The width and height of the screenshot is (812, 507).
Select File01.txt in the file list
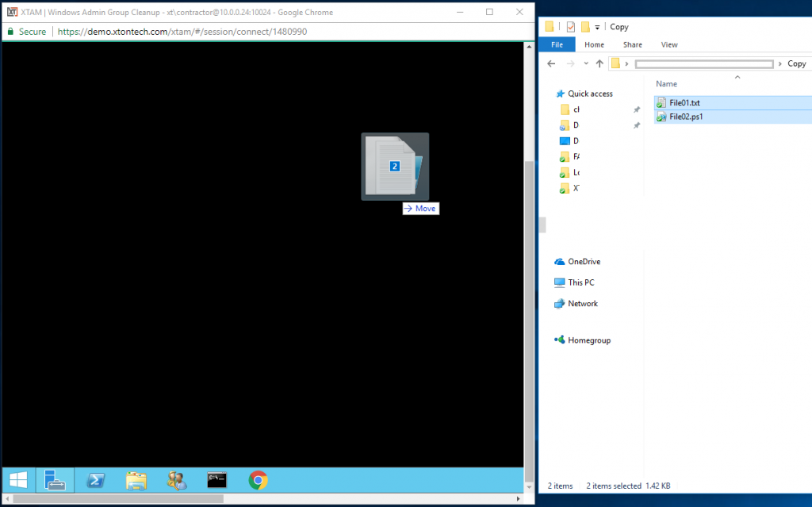point(684,102)
